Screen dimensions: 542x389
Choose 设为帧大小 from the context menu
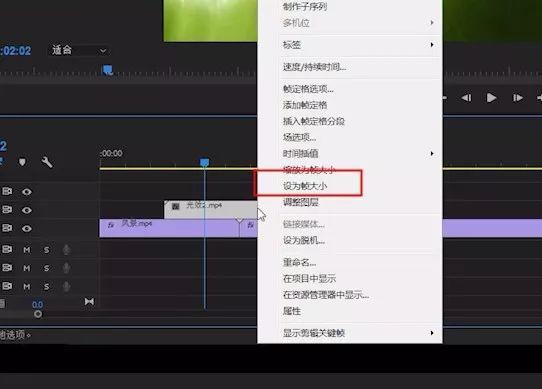point(305,186)
